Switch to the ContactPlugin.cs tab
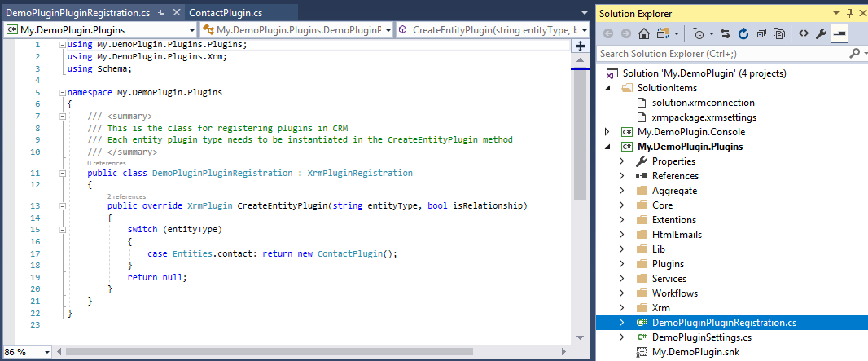The height and width of the screenshot is (361, 868). tap(224, 13)
